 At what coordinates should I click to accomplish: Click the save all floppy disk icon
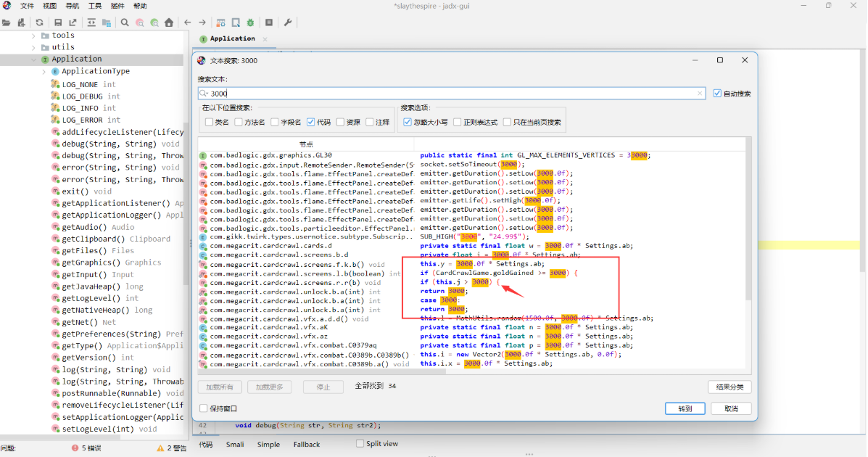(x=58, y=22)
